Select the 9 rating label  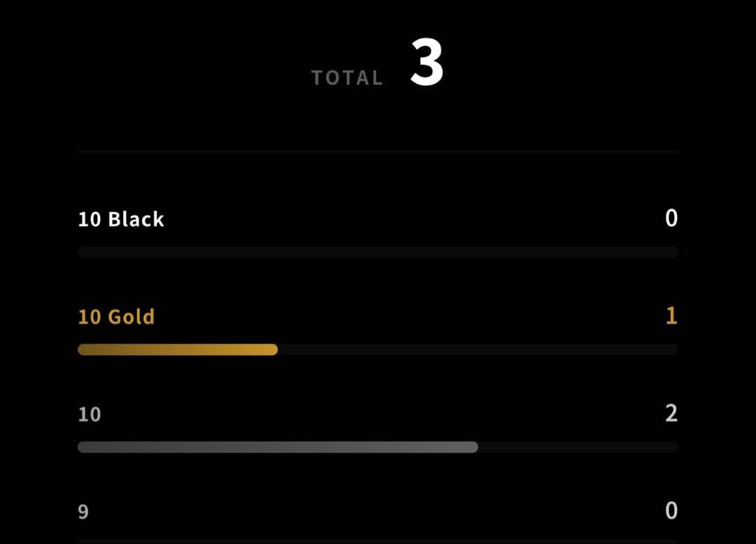coord(83,512)
